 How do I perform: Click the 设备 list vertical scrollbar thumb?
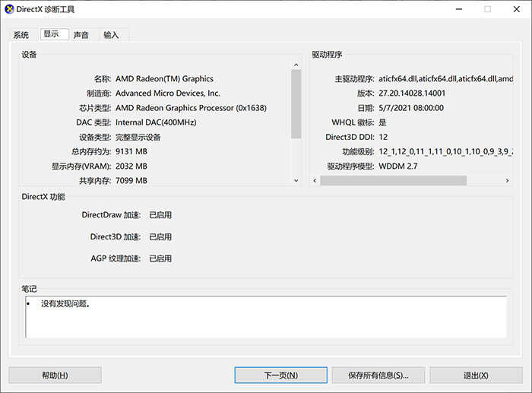pyautogui.click(x=296, y=103)
